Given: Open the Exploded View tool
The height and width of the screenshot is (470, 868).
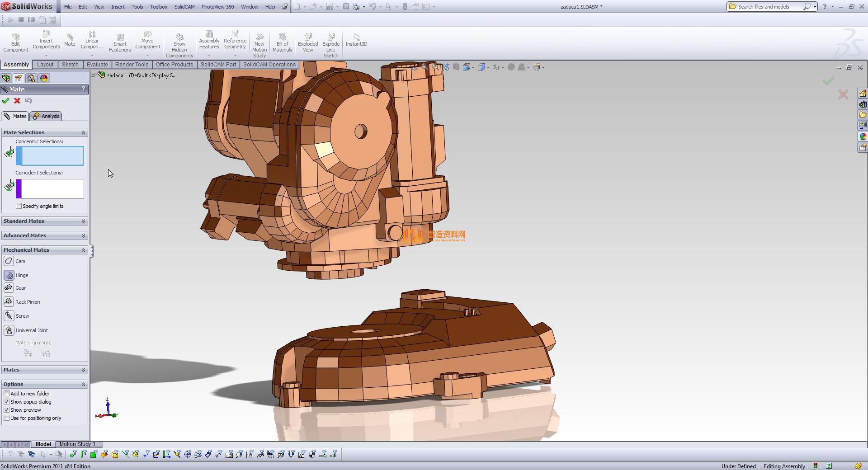Looking at the screenshot, I should click(308, 43).
